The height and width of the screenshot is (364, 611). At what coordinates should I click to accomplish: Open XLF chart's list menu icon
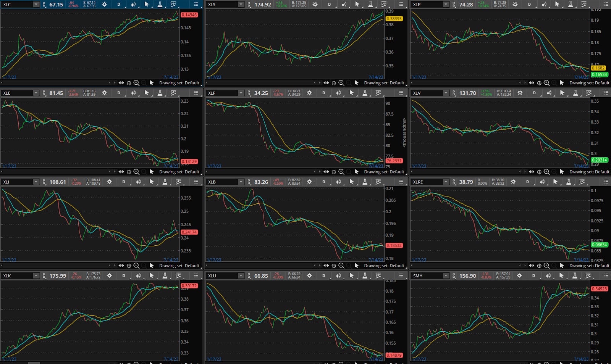point(401,93)
